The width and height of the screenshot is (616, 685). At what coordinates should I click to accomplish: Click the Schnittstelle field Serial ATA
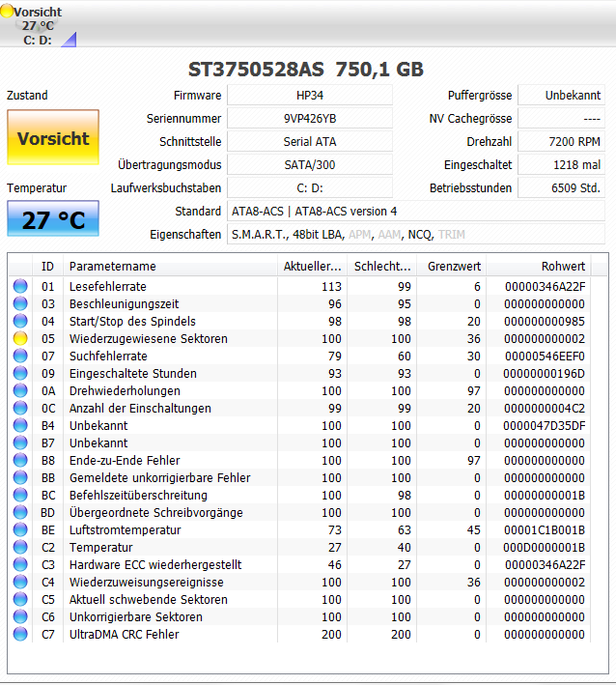coord(310,142)
